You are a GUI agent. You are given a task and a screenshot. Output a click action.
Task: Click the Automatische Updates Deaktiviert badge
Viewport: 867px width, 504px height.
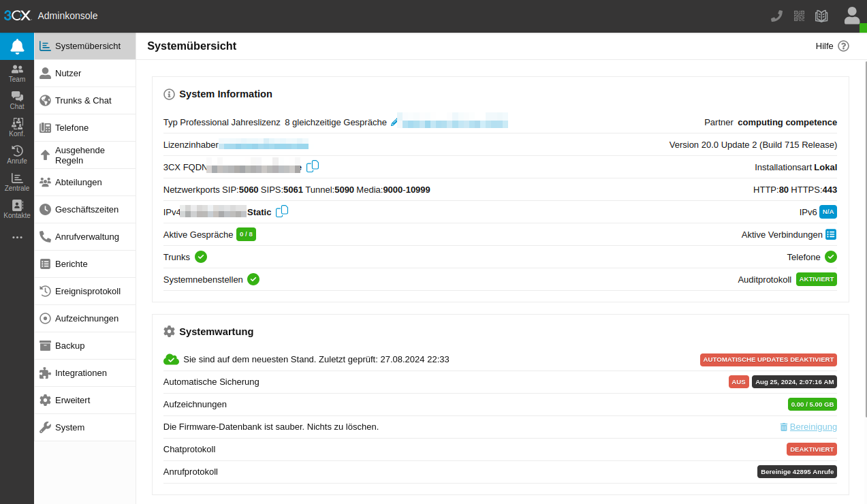[x=768, y=360]
